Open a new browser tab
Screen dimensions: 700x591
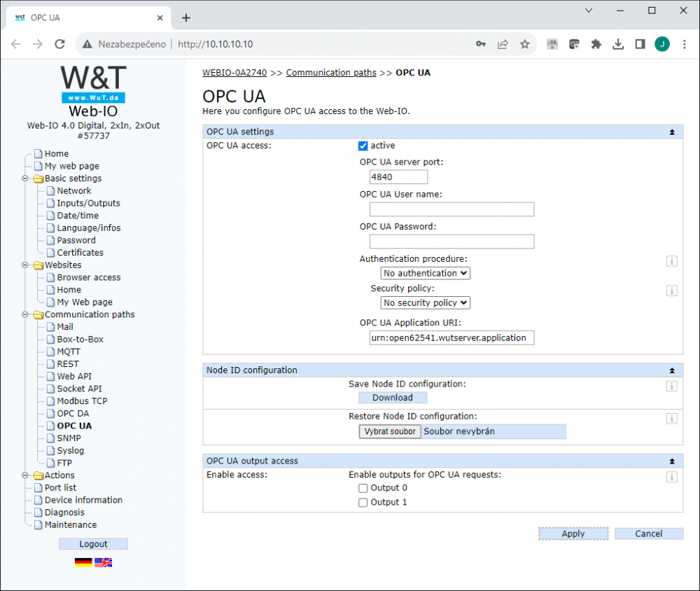(186, 18)
